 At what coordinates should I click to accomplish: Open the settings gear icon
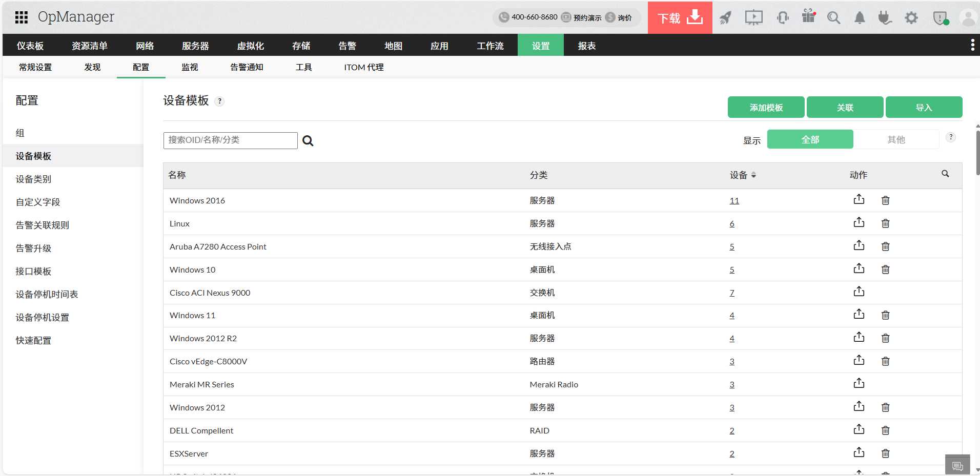pos(912,17)
